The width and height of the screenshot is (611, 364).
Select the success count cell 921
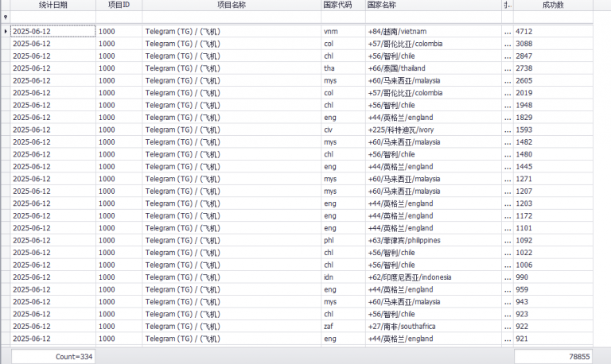point(553,339)
